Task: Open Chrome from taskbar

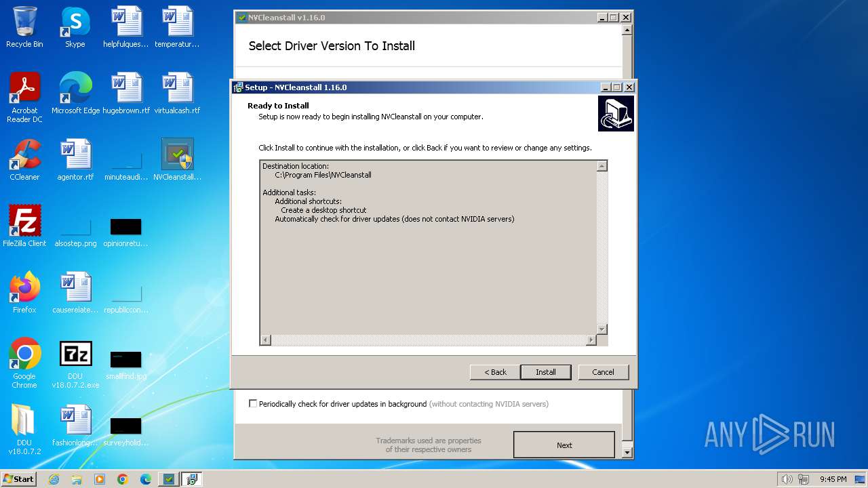Action: (x=123, y=479)
